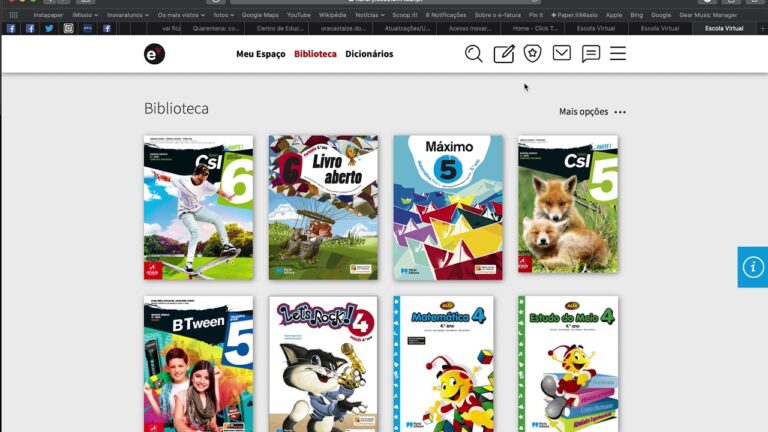This screenshot has height=432, width=768.
Task: Expand the Inovaralunos bookmark folder
Action: pyautogui.click(x=128, y=15)
